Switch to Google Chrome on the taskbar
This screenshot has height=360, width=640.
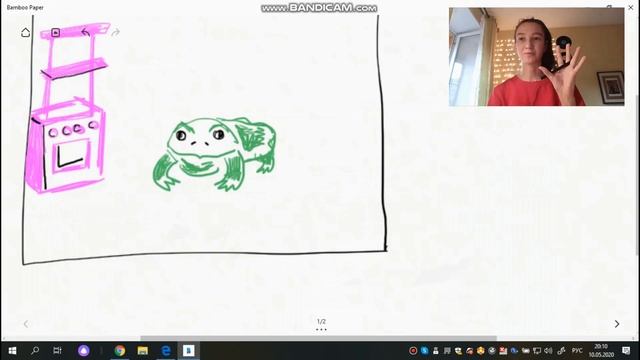point(120,351)
